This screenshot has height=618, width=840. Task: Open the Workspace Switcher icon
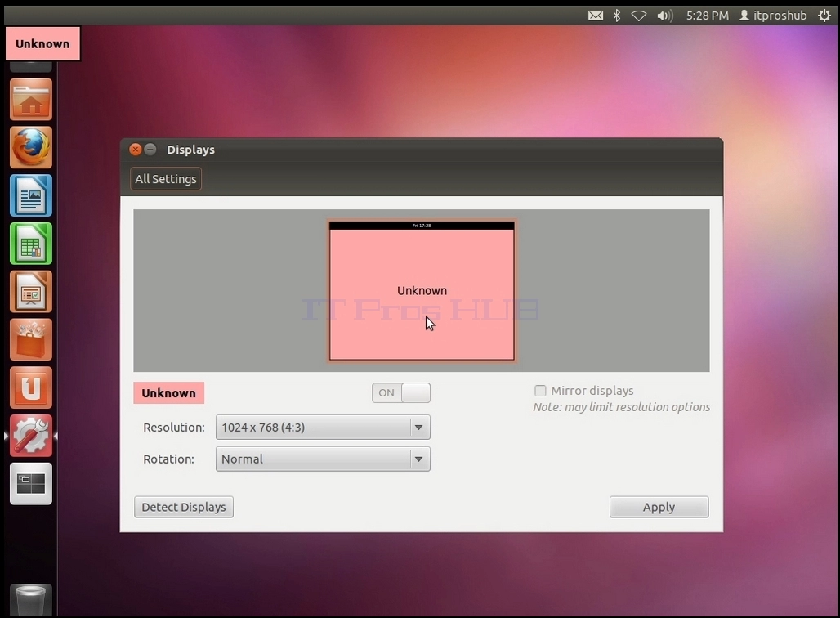31,483
